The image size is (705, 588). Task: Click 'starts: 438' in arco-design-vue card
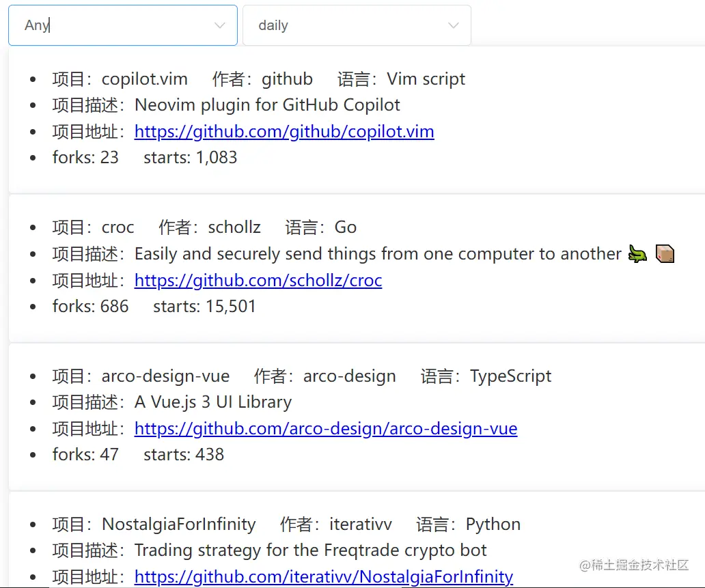(x=184, y=454)
